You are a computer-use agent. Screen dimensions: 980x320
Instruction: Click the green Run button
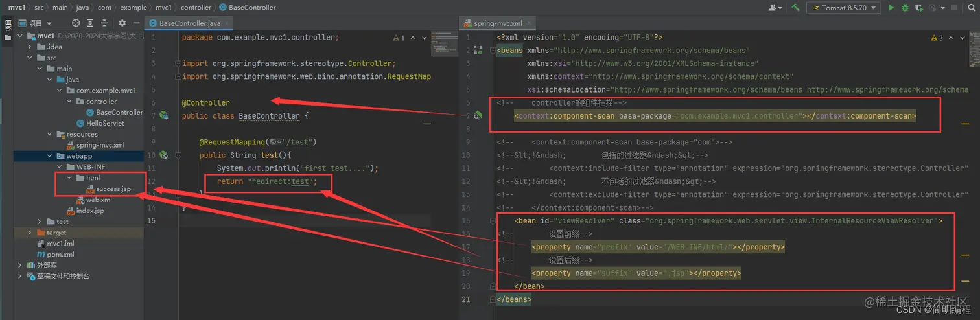(891, 8)
